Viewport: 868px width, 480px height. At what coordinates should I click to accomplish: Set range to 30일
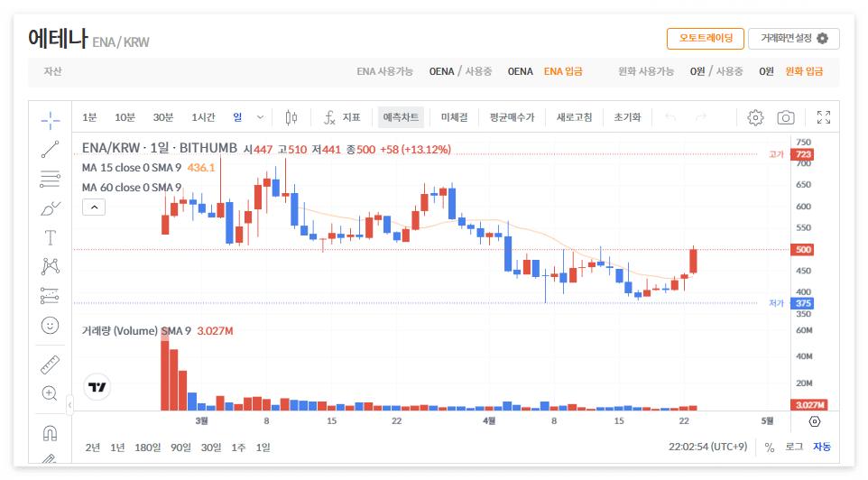click(211, 448)
